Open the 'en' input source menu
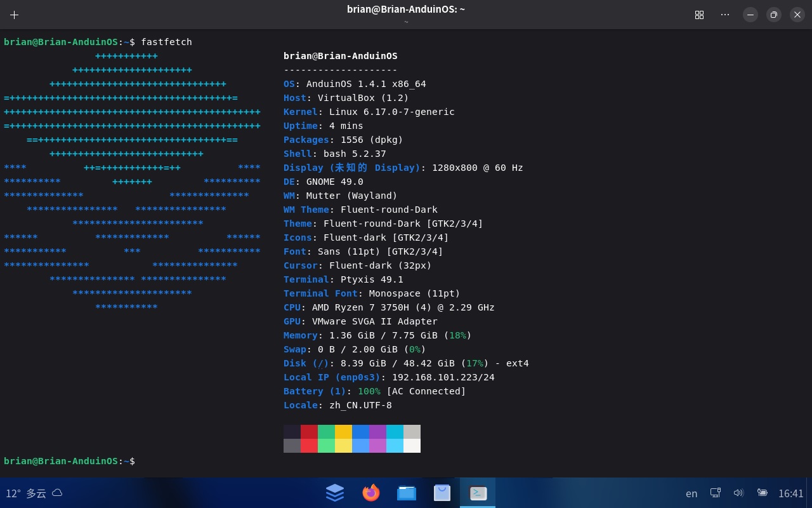The height and width of the screenshot is (508, 812). pyautogui.click(x=691, y=493)
